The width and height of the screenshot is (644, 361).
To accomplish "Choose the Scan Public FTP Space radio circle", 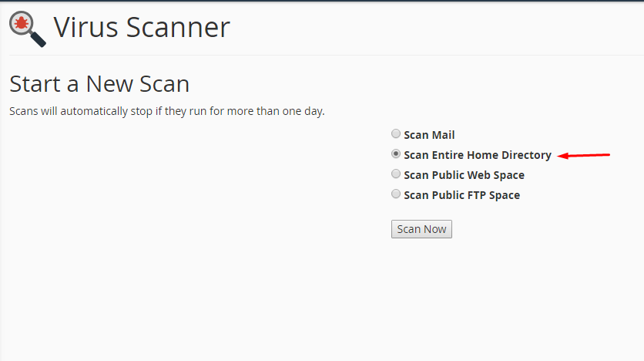I will pyautogui.click(x=395, y=194).
